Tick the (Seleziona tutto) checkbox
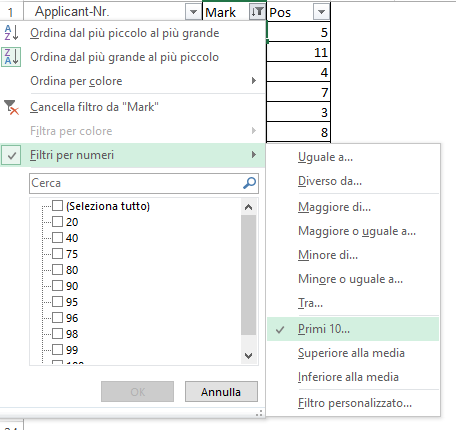Screen dimensions: 456x430 point(57,206)
